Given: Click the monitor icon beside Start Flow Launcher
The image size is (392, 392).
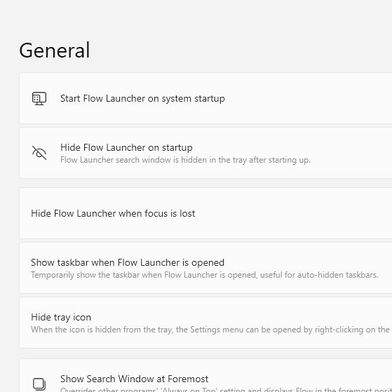Looking at the screenshot, I should click(39, 99).
